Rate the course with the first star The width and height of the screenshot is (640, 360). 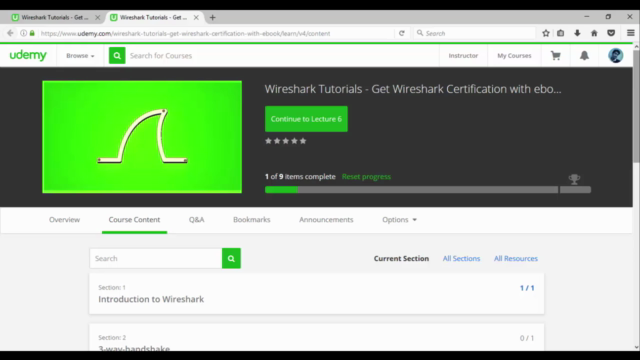coord(268,141)
